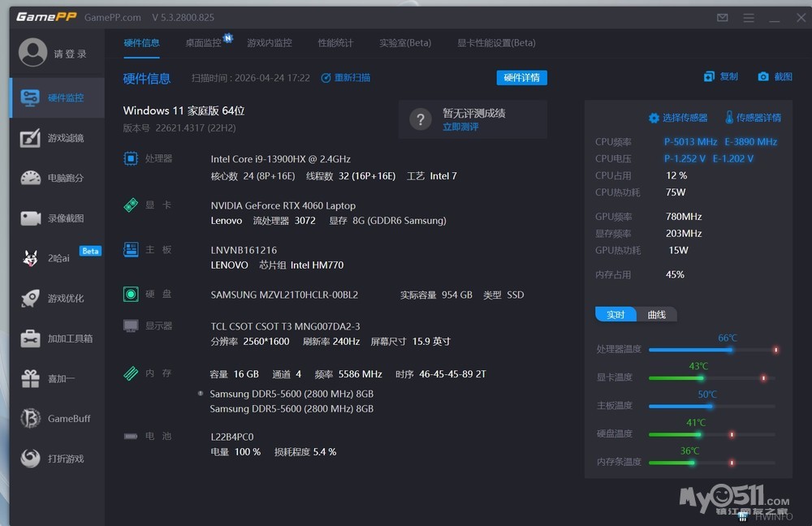The height and width of the screenshot is (526, 812).
Task: Switch to the 曲线 view toggle
Action: pos(657,314)
